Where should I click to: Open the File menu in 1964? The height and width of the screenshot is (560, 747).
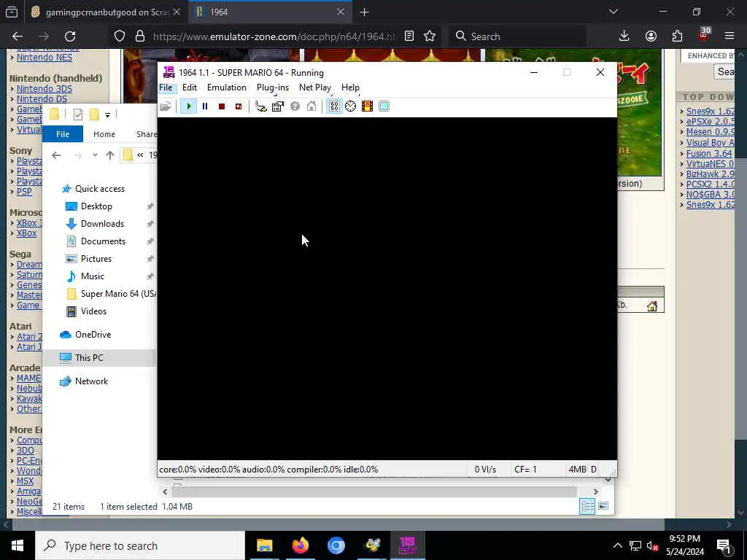pos(166,87)
